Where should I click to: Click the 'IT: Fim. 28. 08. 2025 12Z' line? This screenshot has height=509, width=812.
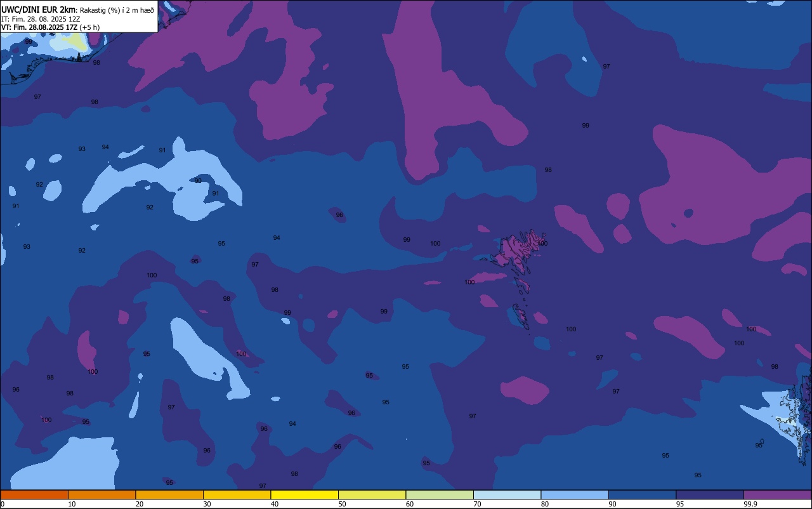[x=41, y=19]
